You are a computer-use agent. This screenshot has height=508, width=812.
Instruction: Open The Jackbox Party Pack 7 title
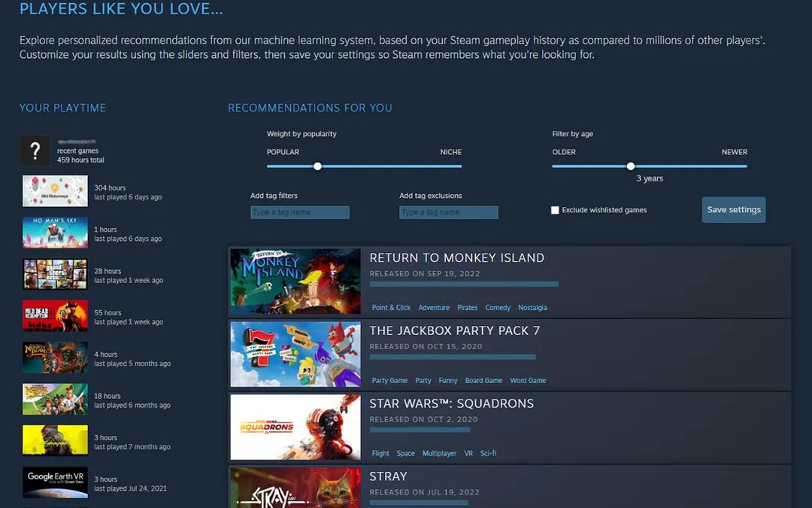454,331
